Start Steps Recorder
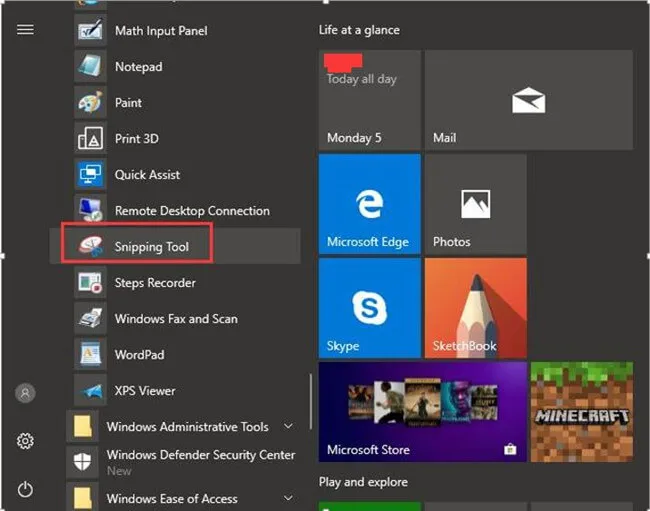The height and width of the screenshot is (511, 650). coord(155,283)
